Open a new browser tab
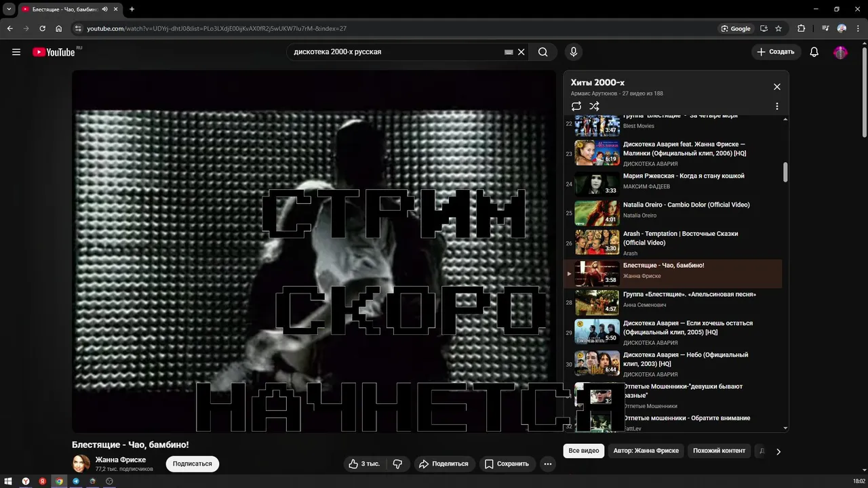 132,9
